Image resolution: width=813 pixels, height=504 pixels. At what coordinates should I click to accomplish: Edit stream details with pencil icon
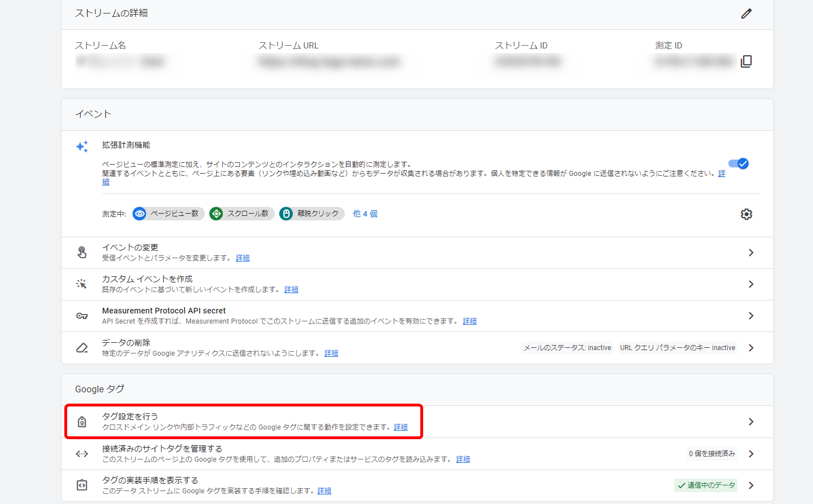tap(746, 14)
